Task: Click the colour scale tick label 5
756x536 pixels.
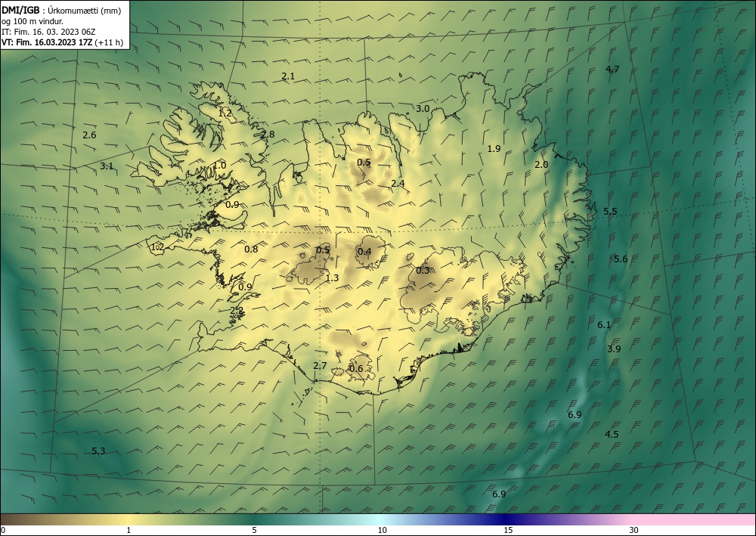Action: coord(254,530)
